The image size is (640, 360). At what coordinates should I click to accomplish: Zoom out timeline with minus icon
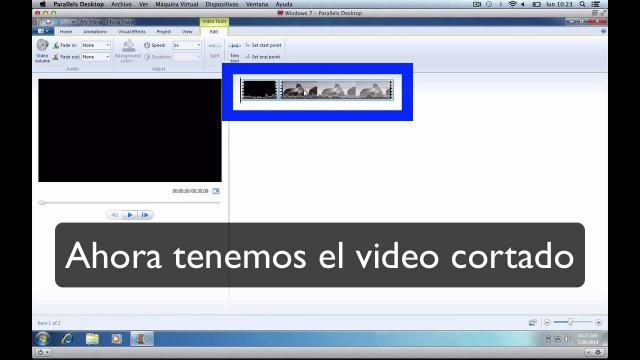pyautogui.click(x=547, y=322)
